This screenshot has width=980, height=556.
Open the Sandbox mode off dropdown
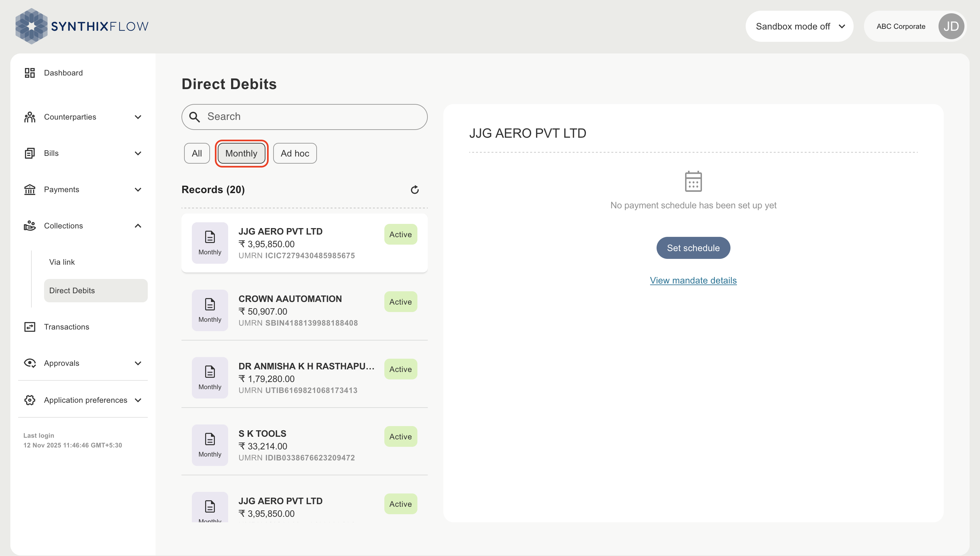click(x=799, y=26)
